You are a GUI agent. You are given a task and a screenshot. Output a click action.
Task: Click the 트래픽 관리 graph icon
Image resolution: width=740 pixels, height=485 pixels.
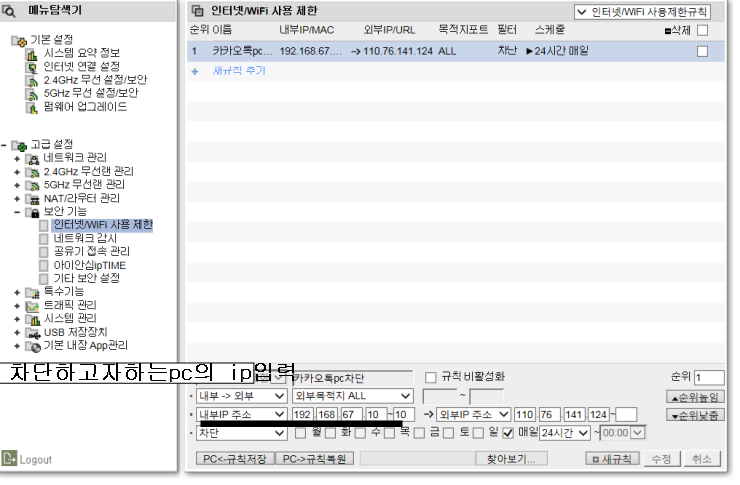click(33, 306)
